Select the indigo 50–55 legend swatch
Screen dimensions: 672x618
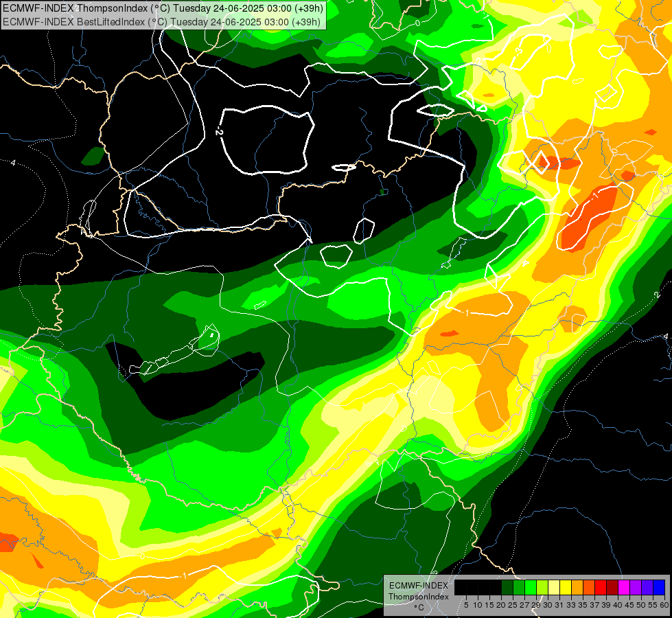tap(647, 587)
